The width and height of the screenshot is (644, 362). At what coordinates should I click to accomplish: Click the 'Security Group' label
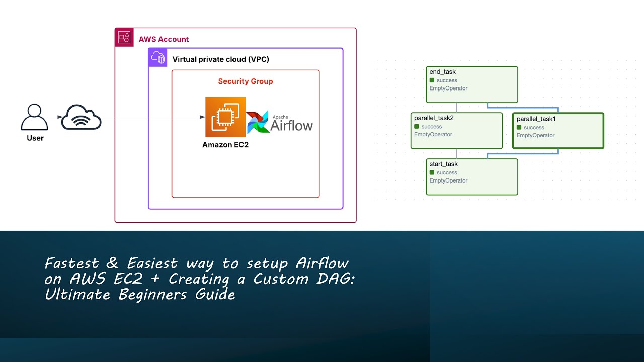tap(246, 81)
